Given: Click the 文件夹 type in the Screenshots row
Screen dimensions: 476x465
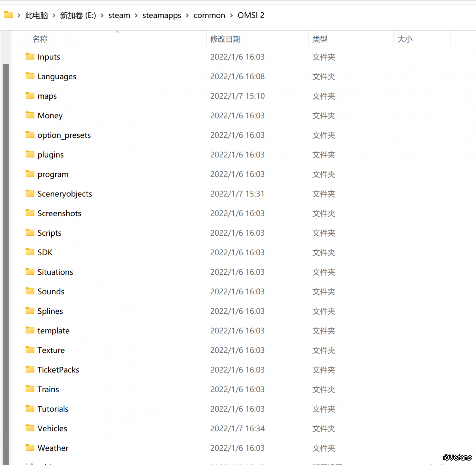Looking at the screenshot, I should [x=324, y=213].
